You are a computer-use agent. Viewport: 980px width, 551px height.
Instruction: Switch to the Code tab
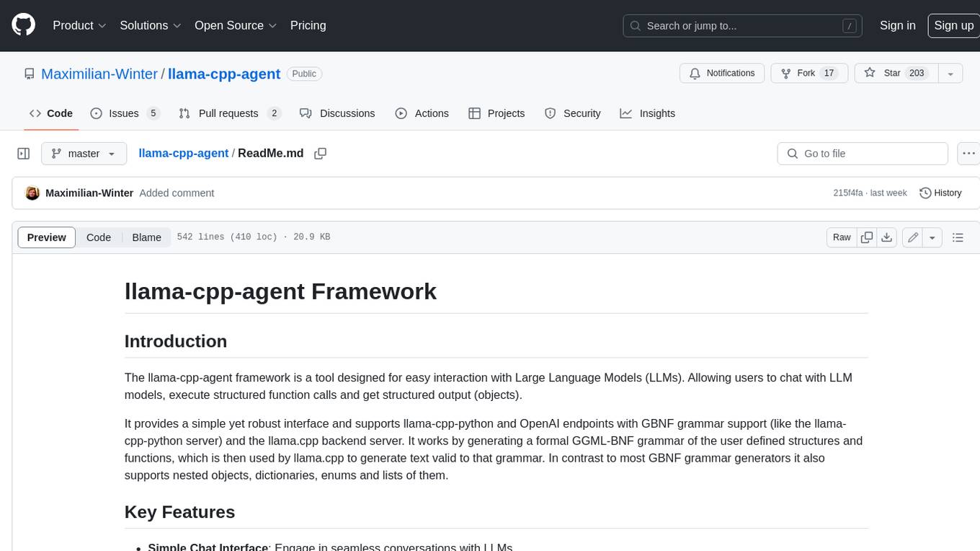tap(50, 113)
